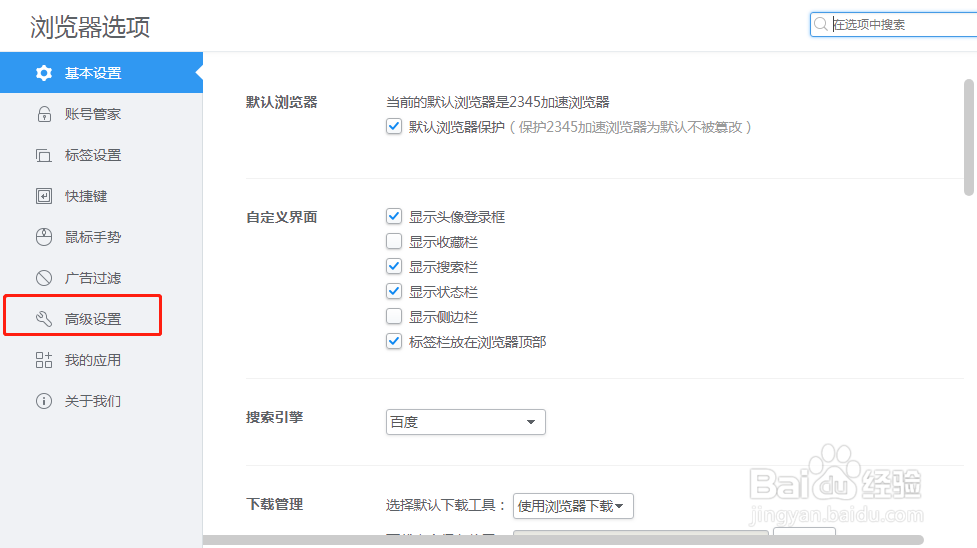Click the 搜索引擎 section label

(x=275, y=417)
